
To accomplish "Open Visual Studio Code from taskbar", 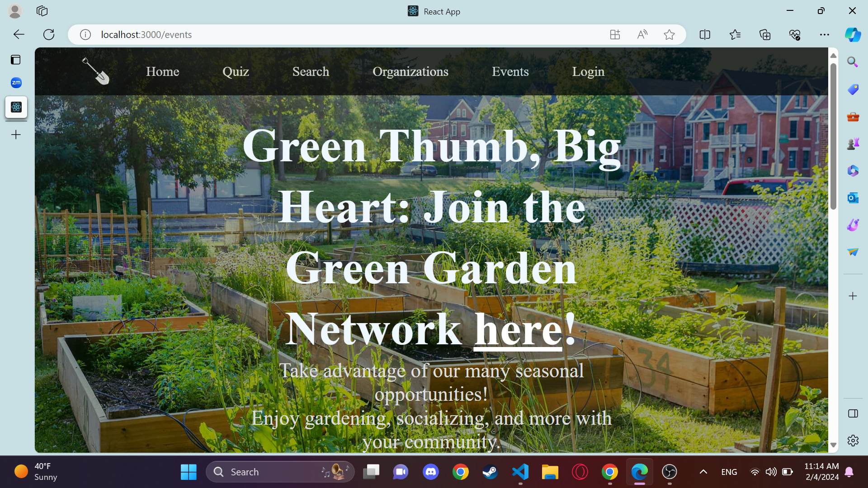I will click(x=520, y=472).
